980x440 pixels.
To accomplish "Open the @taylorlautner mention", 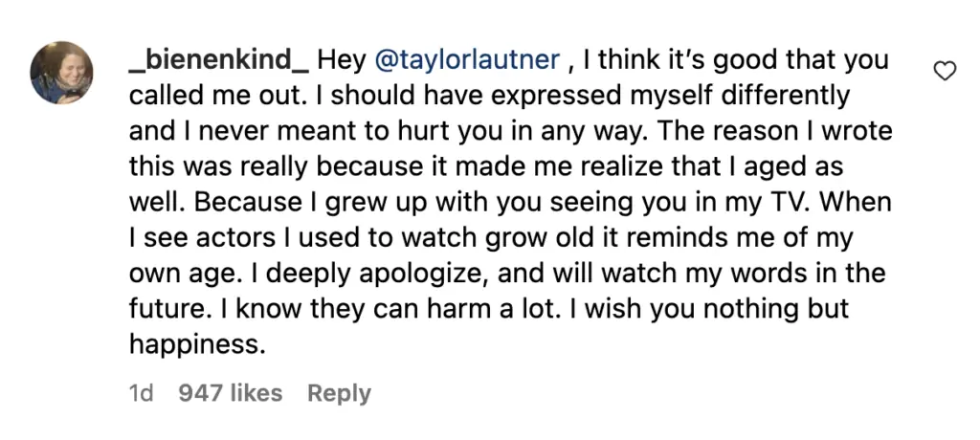I will pos(467,60).
